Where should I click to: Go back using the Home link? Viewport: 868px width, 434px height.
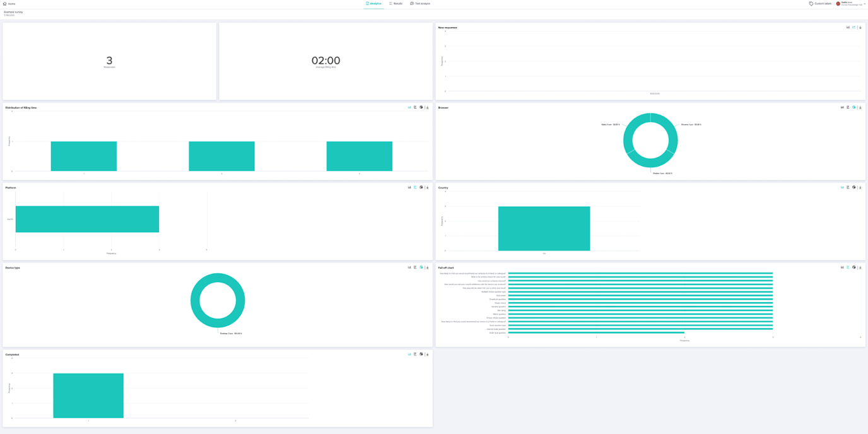pyautogui.click(x=10, y=3)
